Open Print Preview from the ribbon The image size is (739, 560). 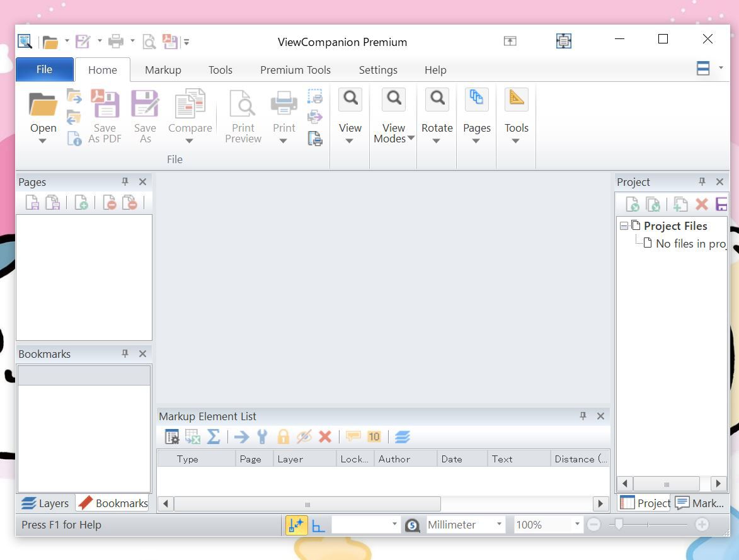243,116
